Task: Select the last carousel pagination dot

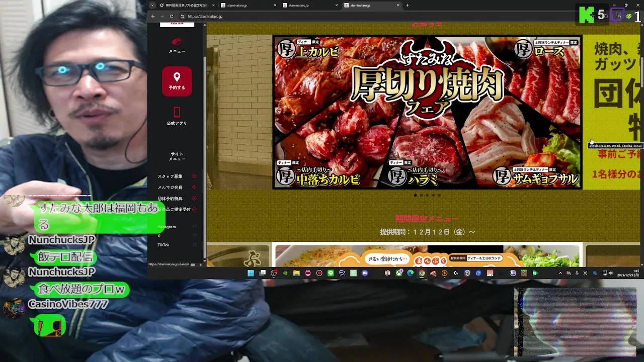Action: point(439,195)
